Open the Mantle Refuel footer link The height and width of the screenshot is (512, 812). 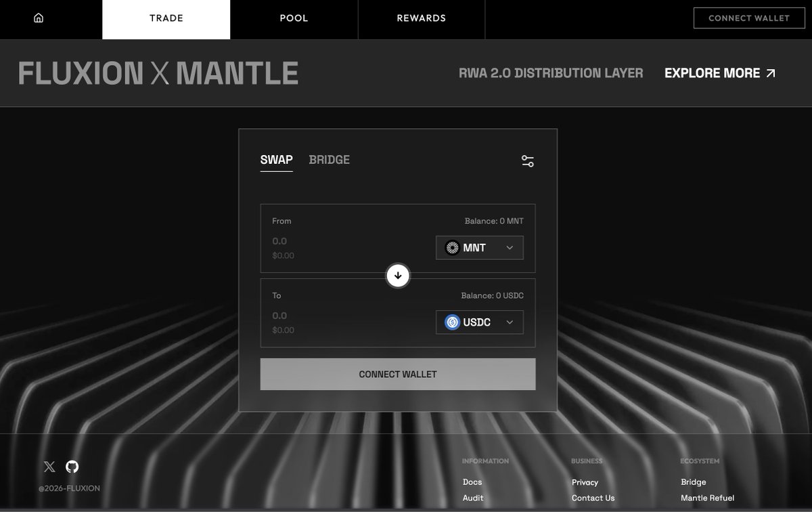708,498
